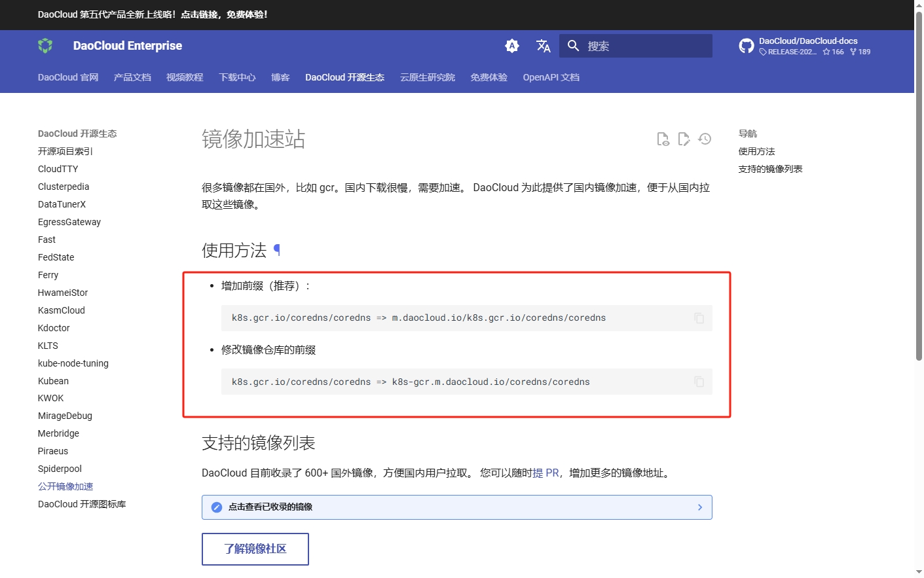
Task: Select Piraeus in sidebar
Action: 53,451
